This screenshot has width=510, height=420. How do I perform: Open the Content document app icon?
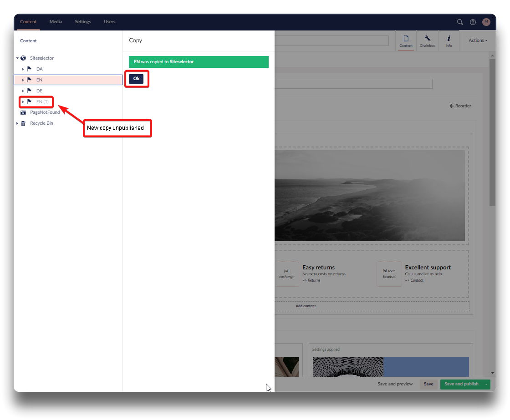406,38
